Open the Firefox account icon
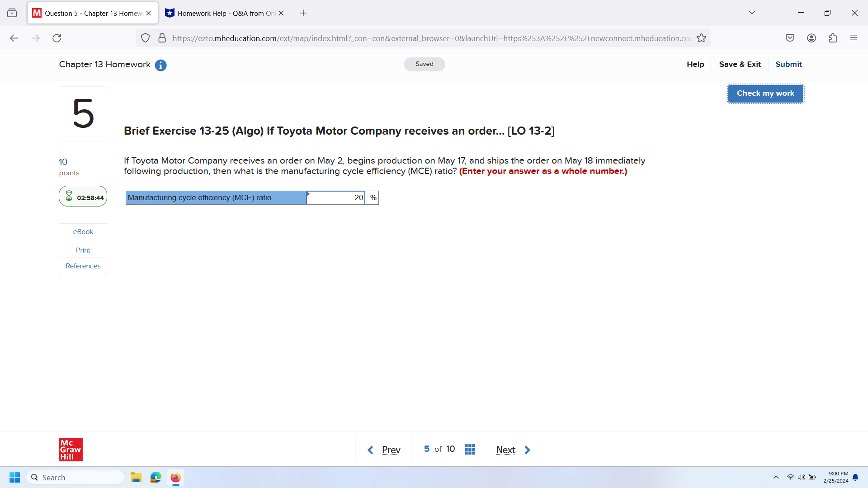This screenshot has height=488, width=868. (x=811, y=38)
